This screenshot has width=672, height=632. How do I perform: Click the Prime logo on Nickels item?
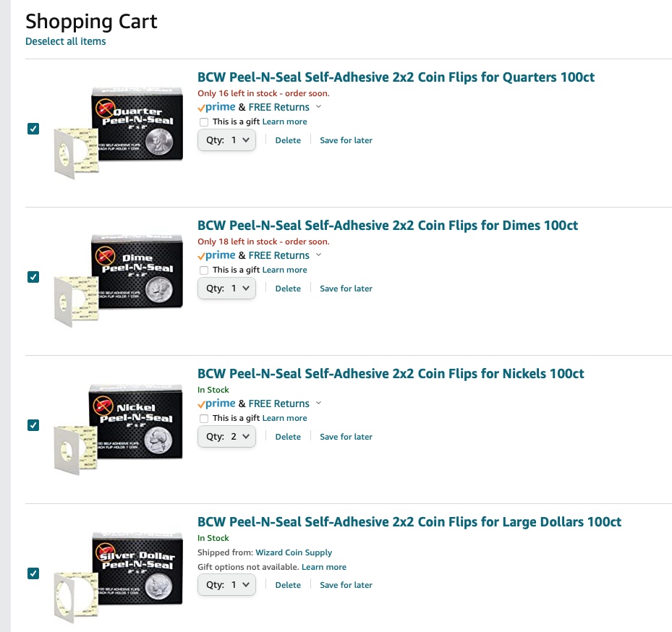pos(216,403)
